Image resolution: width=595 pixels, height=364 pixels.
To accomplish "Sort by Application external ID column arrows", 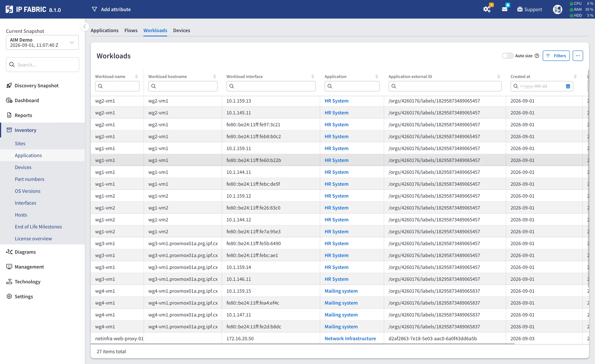I will point(499,77).
